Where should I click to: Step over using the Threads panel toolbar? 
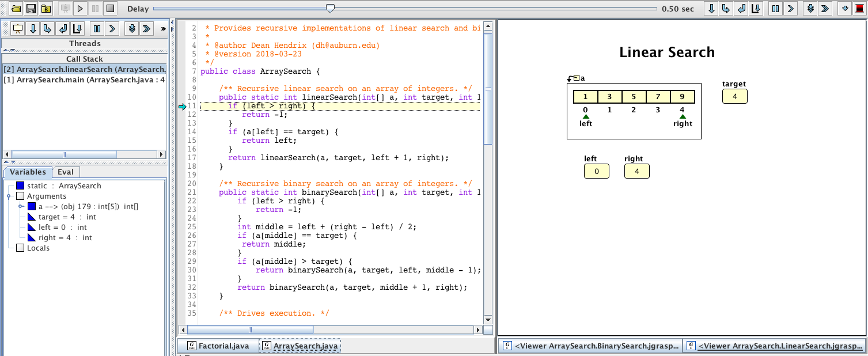[x=33, y=28]
